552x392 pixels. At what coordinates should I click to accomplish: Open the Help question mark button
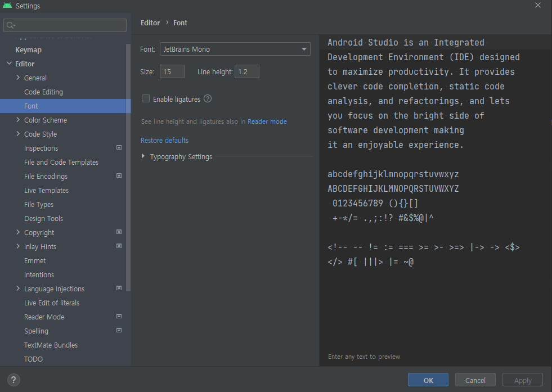point(14,380)
